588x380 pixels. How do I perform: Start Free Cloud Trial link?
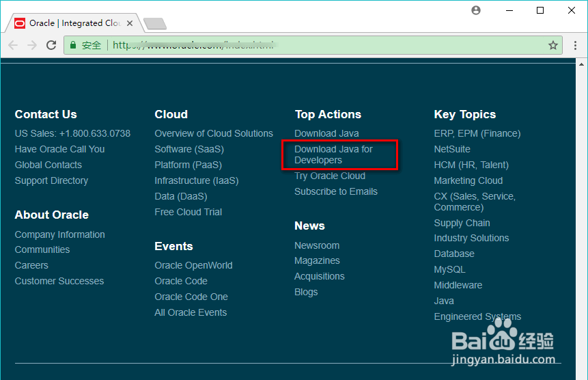click(x=188, y=213)
